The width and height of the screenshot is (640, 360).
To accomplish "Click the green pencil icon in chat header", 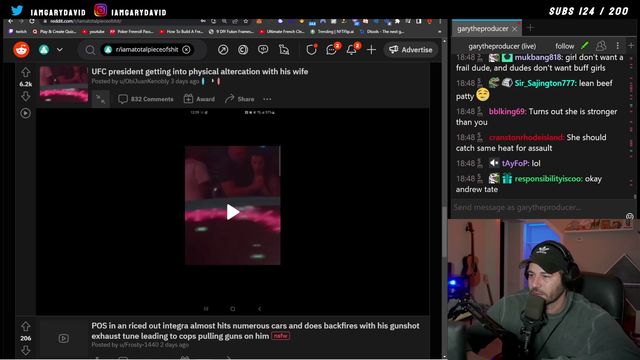I will 584,46.
